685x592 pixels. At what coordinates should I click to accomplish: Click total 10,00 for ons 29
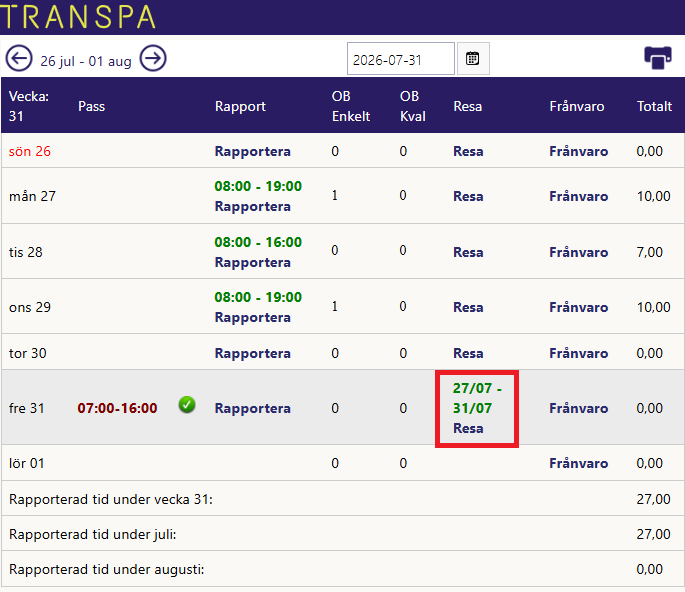tap(654, 307)
